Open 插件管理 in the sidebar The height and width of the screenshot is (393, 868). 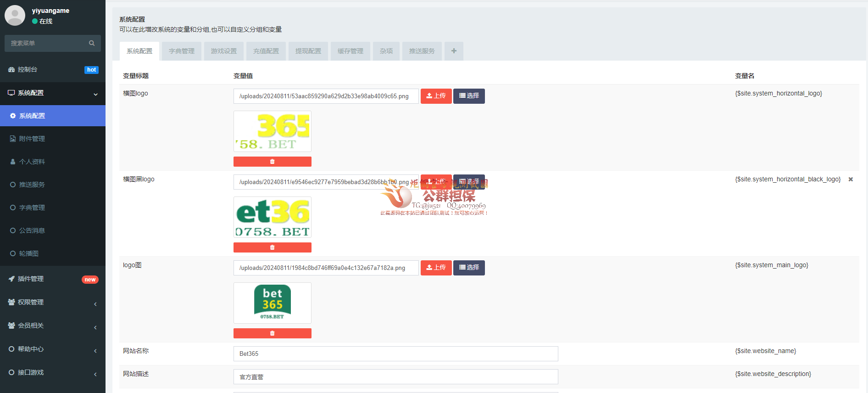pyautogui.click(x=31, y=279)
